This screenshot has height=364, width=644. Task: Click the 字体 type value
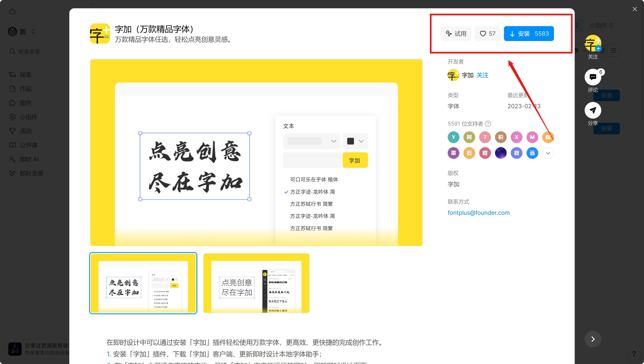[453, 106]
